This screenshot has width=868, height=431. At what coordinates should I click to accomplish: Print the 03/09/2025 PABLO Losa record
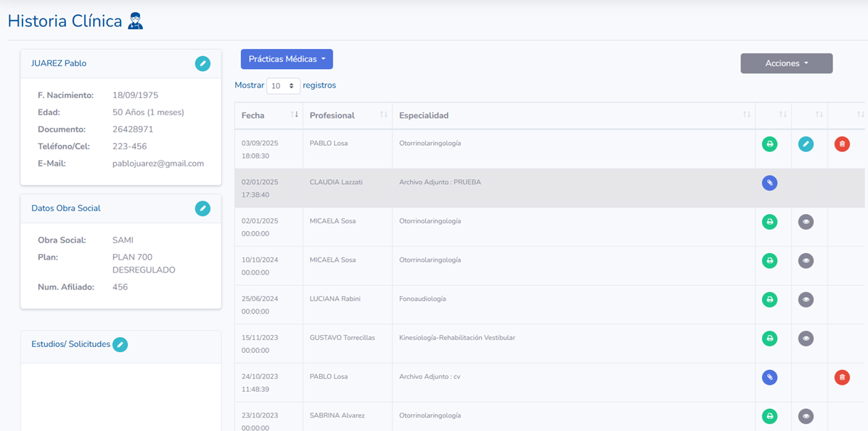tap(769, 144)
